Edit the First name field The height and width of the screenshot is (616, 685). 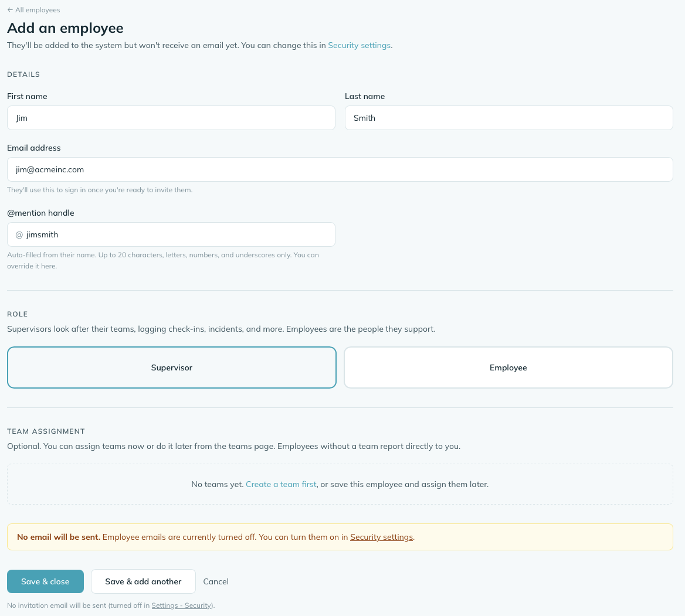pyautogui.click(x=171, y=118)
